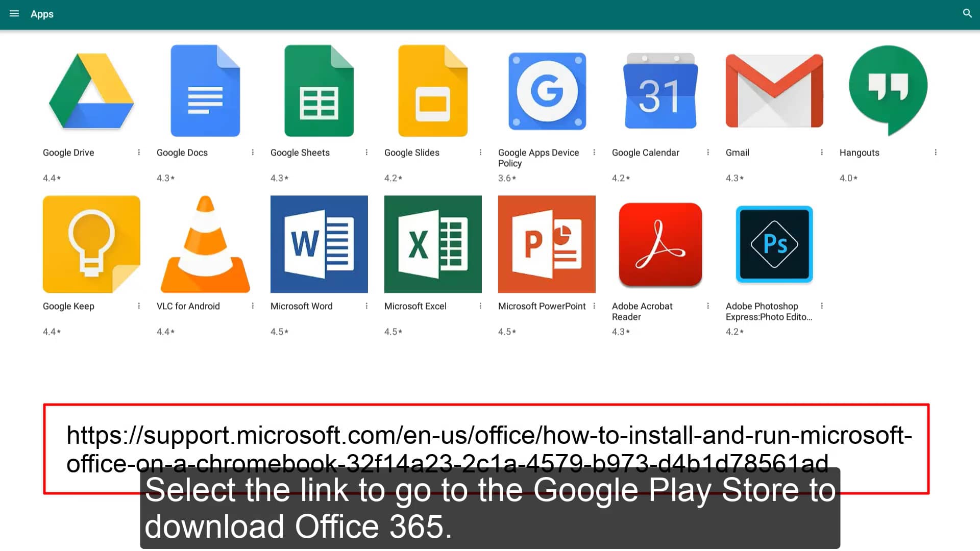The image size is (980, 551).
Task: Open the Google Apps Device Policy icon
Action: [x=547, y=91]
